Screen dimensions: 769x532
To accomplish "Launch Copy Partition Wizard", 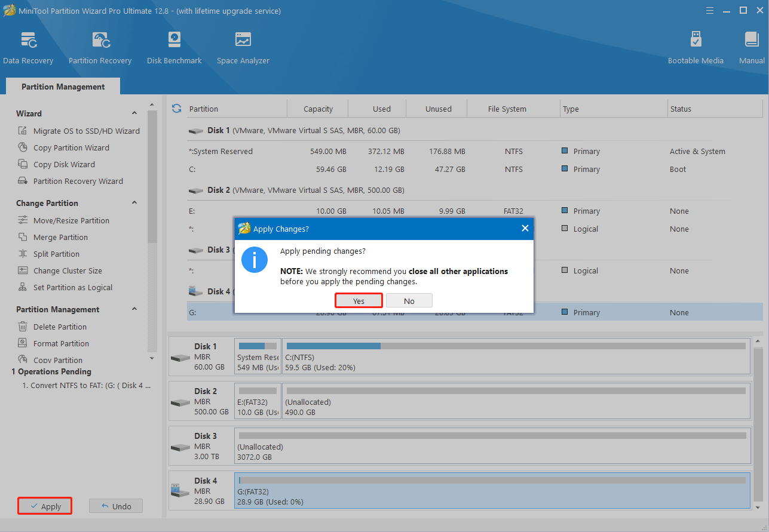I will coord(64,147).
